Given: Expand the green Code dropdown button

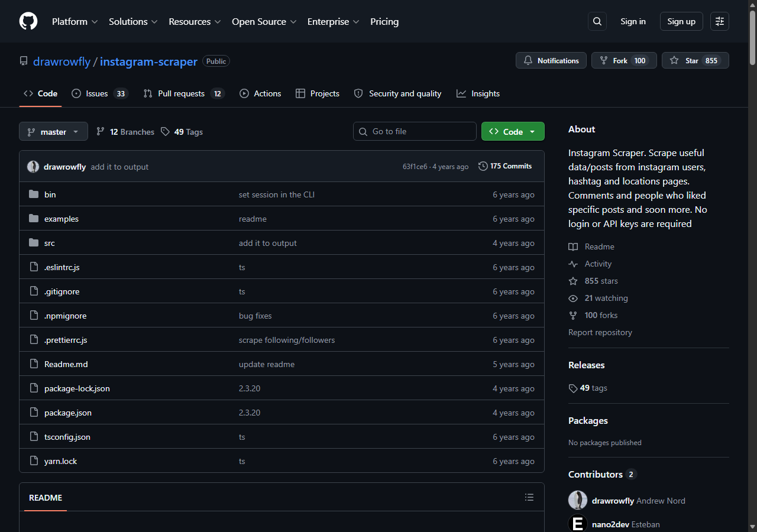Looking at the screenshot, I should point(513,131).
